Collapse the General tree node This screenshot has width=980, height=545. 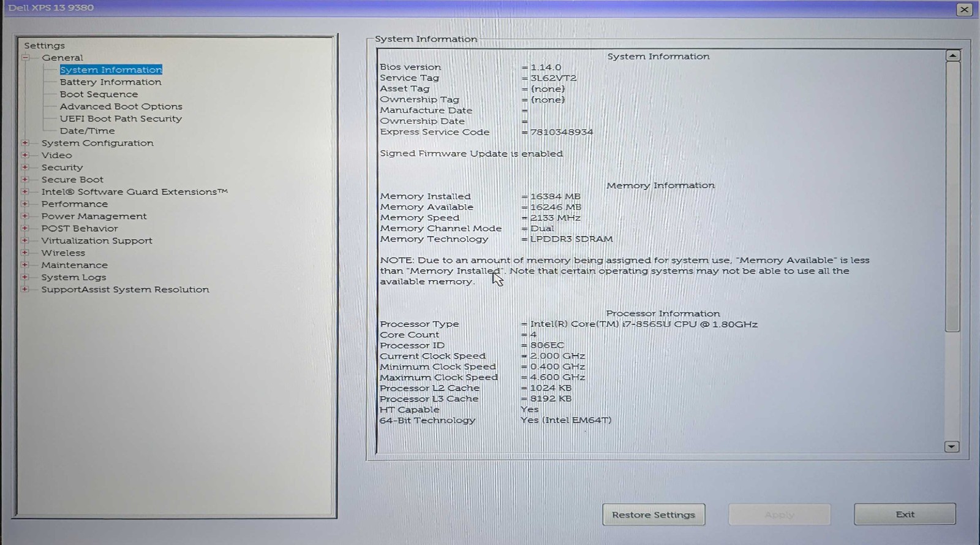(26, 58)
